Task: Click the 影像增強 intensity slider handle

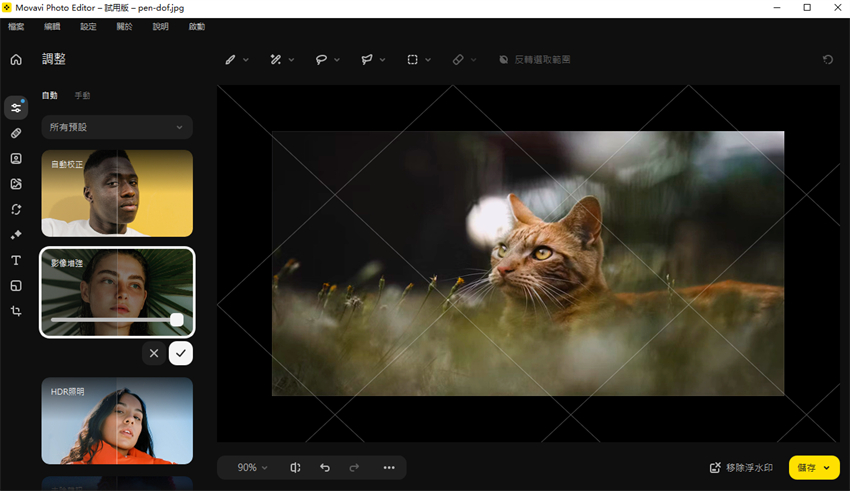Action: point(177,320)
